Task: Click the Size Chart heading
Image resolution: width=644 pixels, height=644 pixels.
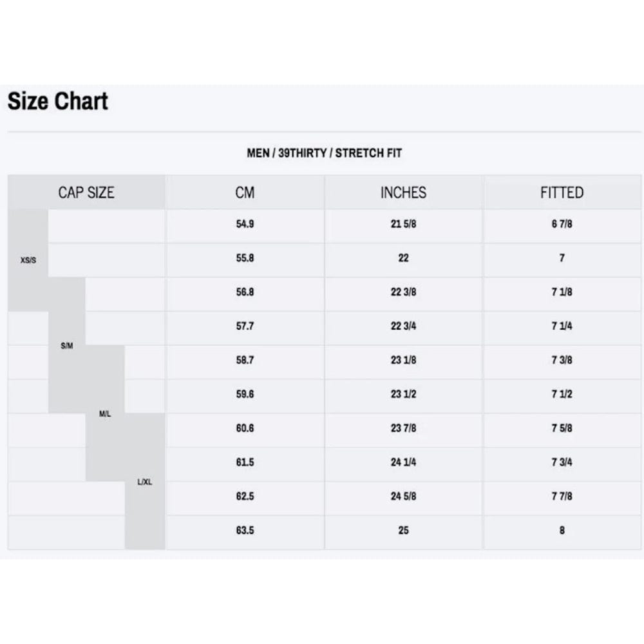Action: (58, 102)
